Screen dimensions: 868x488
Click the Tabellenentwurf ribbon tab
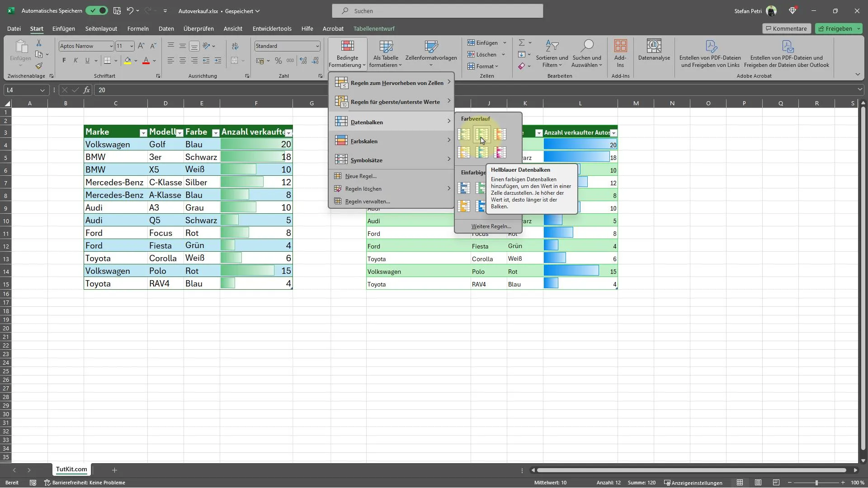373,28
